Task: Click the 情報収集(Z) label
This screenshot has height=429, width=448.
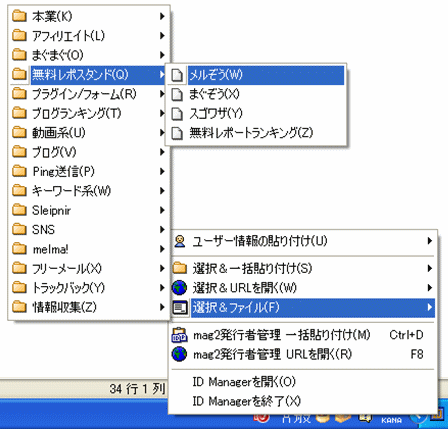Action: click(x=64, y=307)
